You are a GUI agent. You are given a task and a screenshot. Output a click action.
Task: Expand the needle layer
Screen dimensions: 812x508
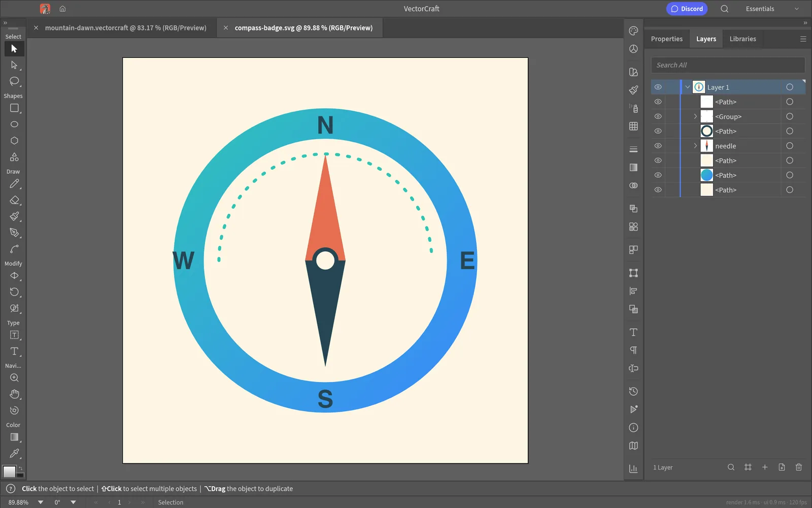click(695, 146)
